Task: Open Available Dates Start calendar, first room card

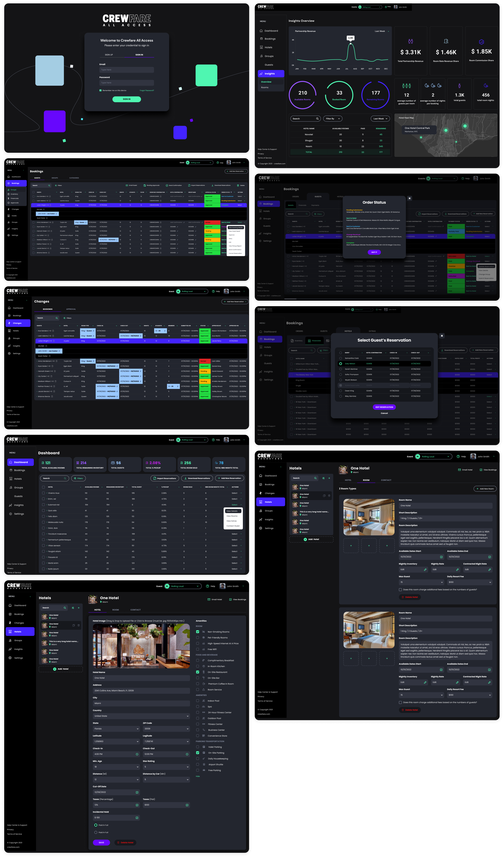Action: (441, 557)
